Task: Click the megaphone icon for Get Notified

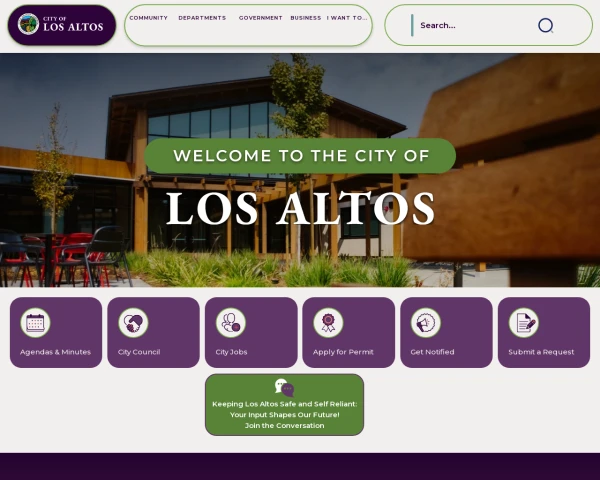Action: coord(426,323)
